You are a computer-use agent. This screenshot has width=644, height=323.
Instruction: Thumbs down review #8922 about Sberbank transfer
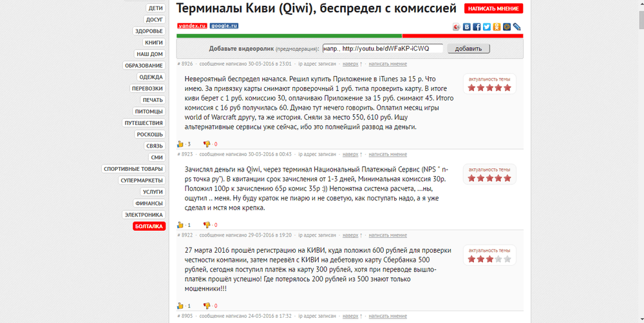coord(207,306)
